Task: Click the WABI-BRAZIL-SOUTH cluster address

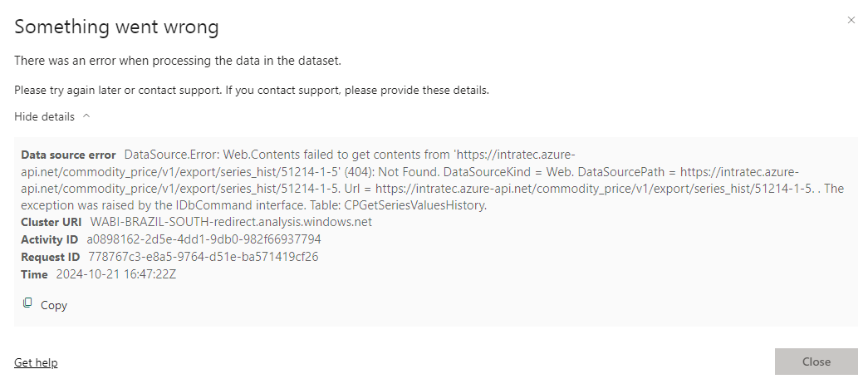Action: [231, 223]
